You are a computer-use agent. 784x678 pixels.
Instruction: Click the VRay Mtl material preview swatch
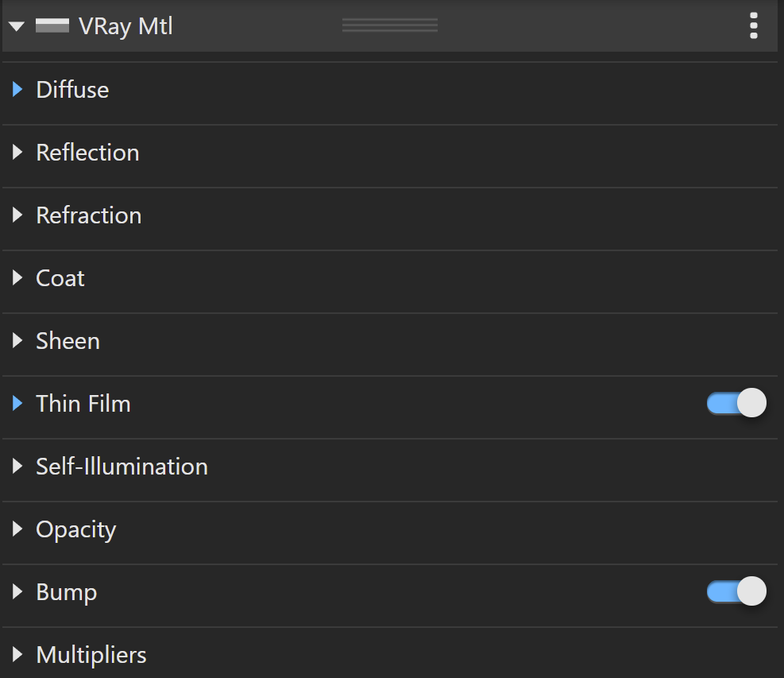52,25
